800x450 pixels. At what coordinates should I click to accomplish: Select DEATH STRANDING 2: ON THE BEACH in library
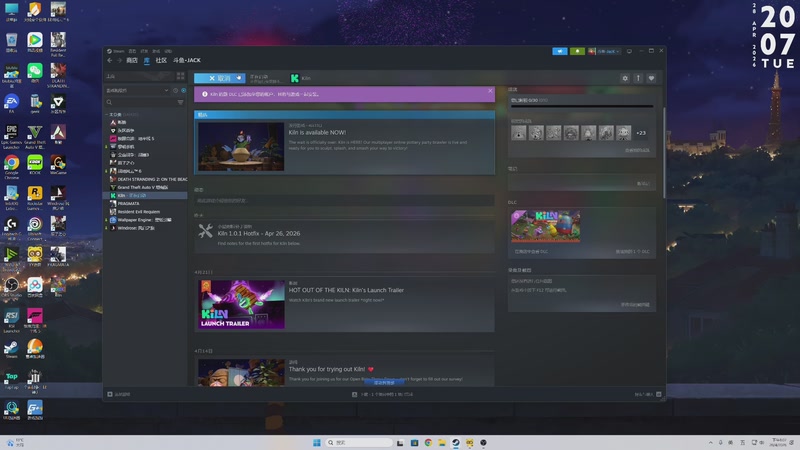(x=148, y=179)
